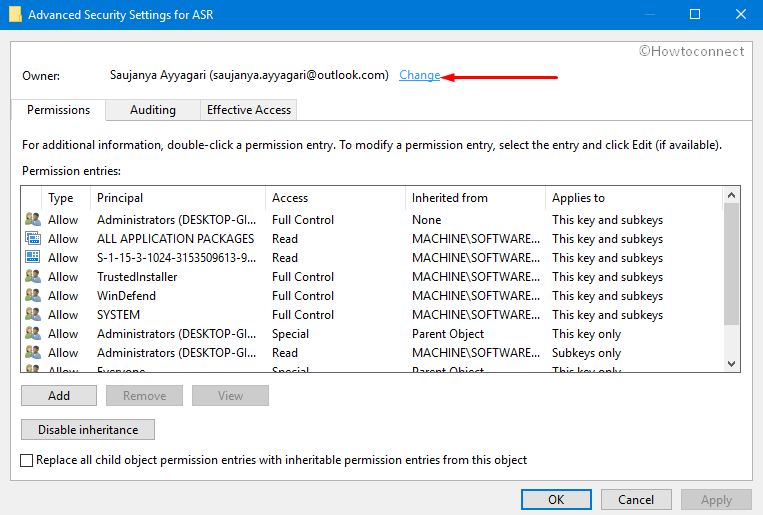The height and width of the screenshot is (515, 763).
Task: Click the Administrators Special entry icon
Action: pyautogui.click(x=32, y=334)
